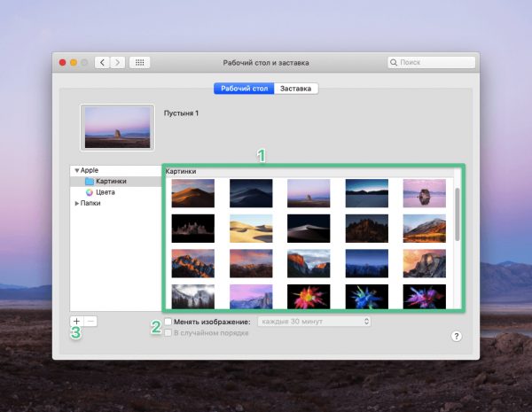532x412 pixels.
Task: Choose the red color burst wallpaper
Action: pyautogui.click(x=309, y=296)
